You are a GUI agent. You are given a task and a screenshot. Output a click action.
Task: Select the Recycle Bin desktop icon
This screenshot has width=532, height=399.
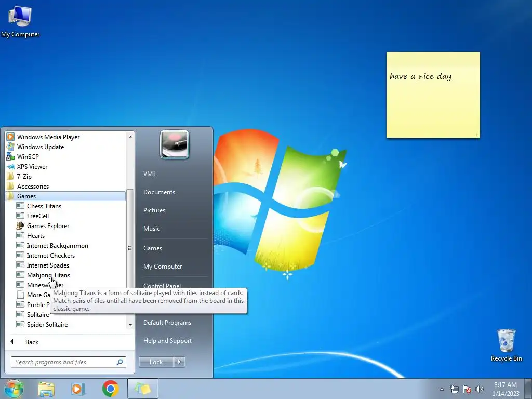(507, 345)
